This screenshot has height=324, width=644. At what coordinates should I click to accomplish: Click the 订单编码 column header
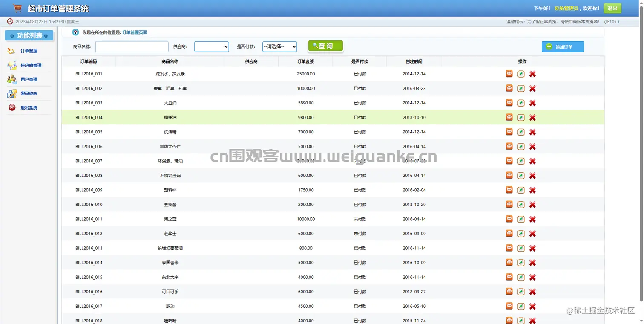89,61
